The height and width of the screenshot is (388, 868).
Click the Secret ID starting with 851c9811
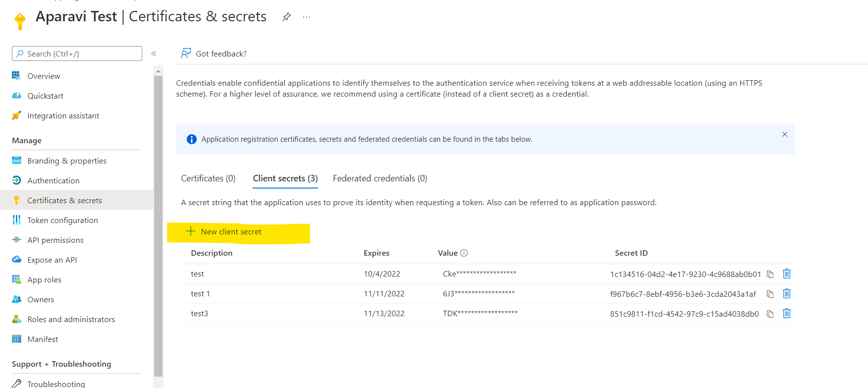(x=684, y=314)
